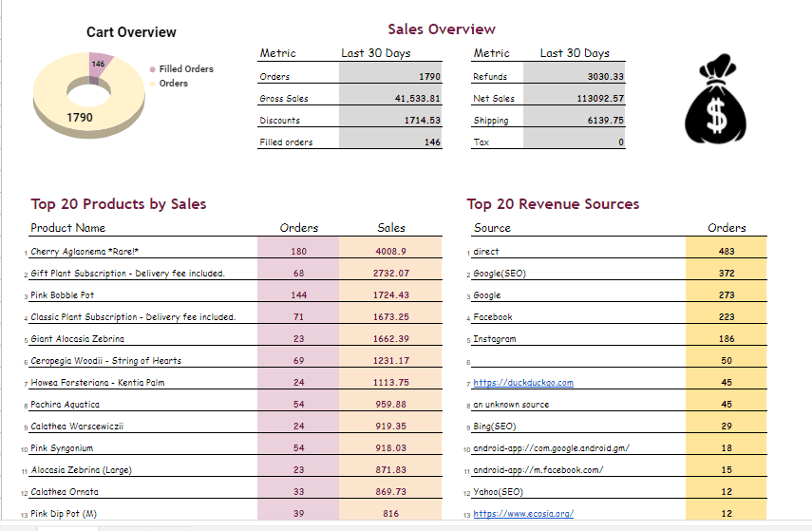Click the Filled orders value 146 cell

coord(390,139)
